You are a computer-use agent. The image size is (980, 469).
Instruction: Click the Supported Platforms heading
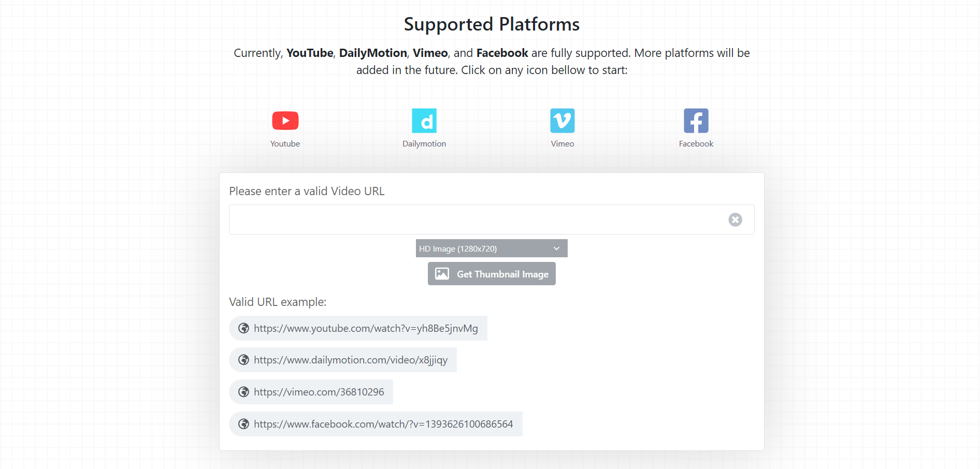click(x=492, y=24)
